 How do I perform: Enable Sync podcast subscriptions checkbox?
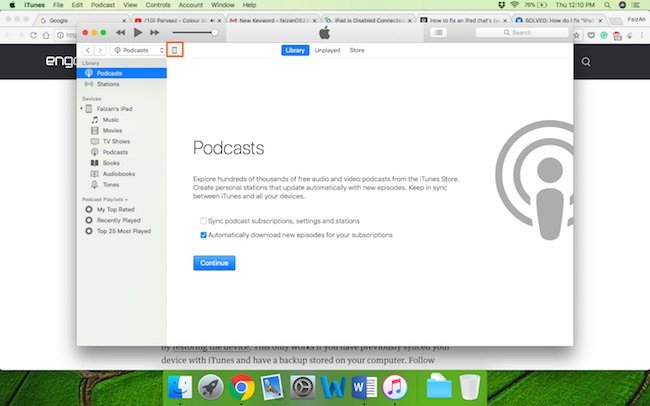click(x=203, y=221)
